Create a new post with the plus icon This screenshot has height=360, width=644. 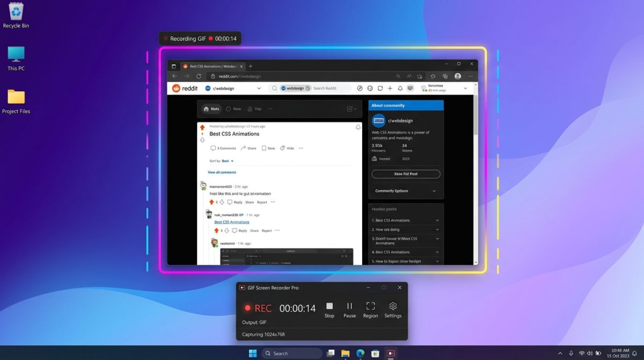390,88
